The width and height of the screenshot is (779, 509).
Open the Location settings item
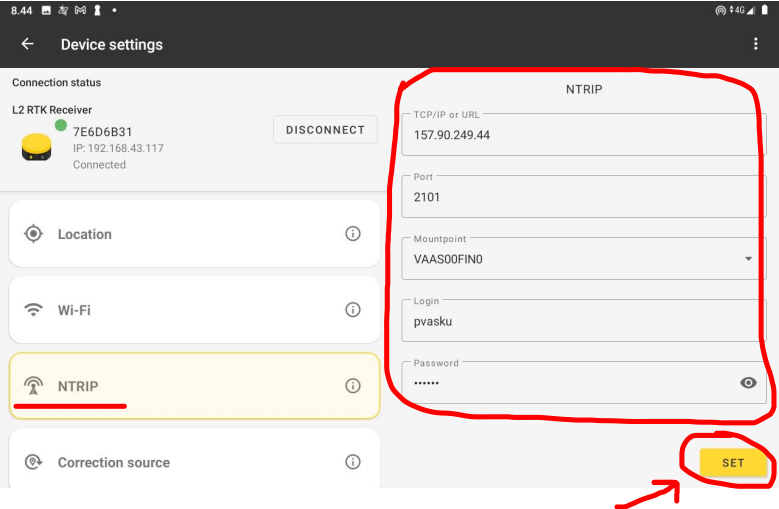pos(190,234)
